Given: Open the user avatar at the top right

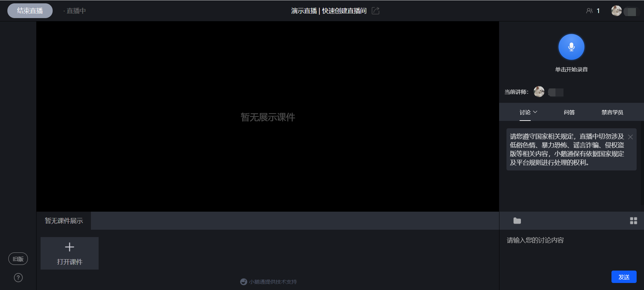Looking at the screenshot, I should click(616, 11).
